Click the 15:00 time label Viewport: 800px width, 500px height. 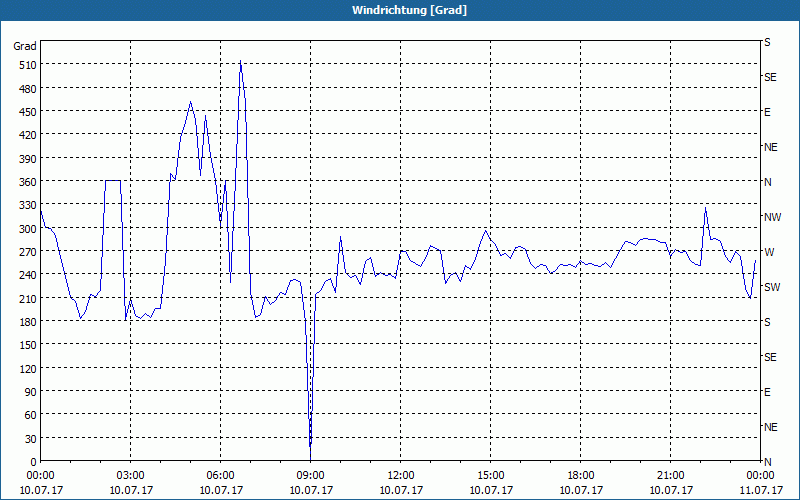(x=491, y=476)
